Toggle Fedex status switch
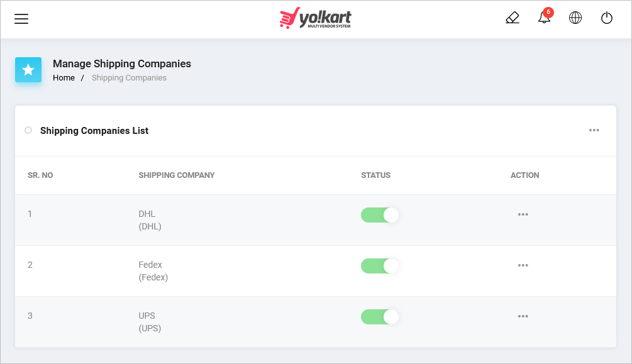The image size is (632, 364). [380, 266]
